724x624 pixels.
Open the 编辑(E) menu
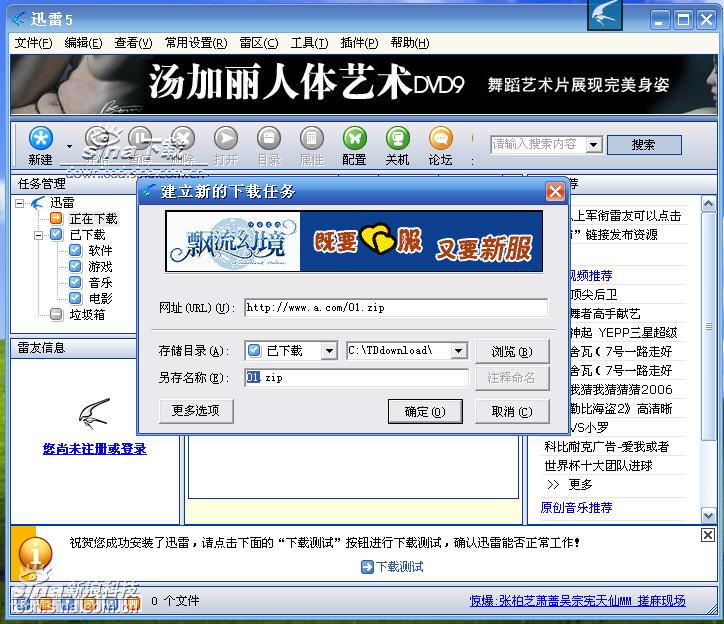[x=83, y=43]
